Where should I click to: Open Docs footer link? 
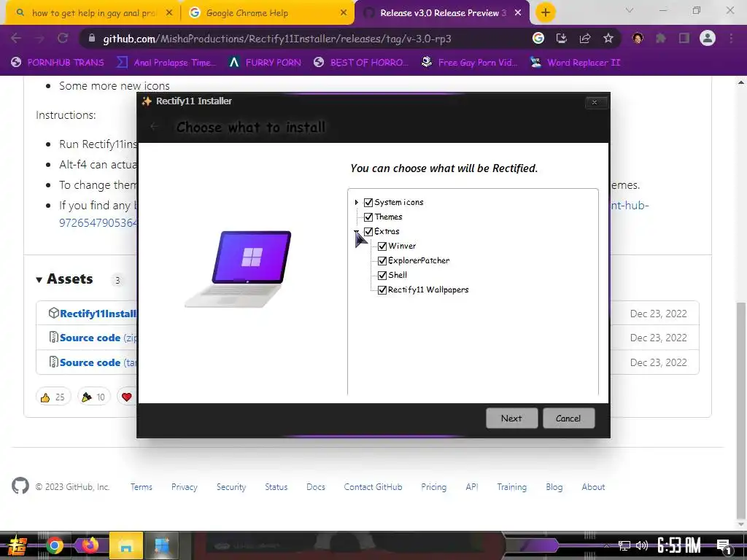coord(316,486)
